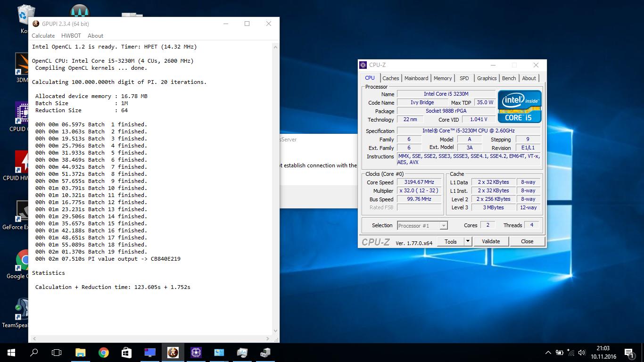Open the Windows Store taskbar icon
The width and height of the screenshot is (644, 362).
pos(127,352)
